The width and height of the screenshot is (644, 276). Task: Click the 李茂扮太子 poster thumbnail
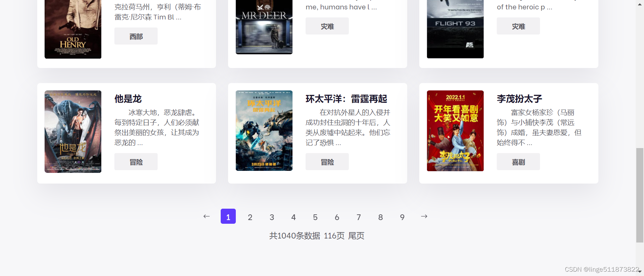455,131
